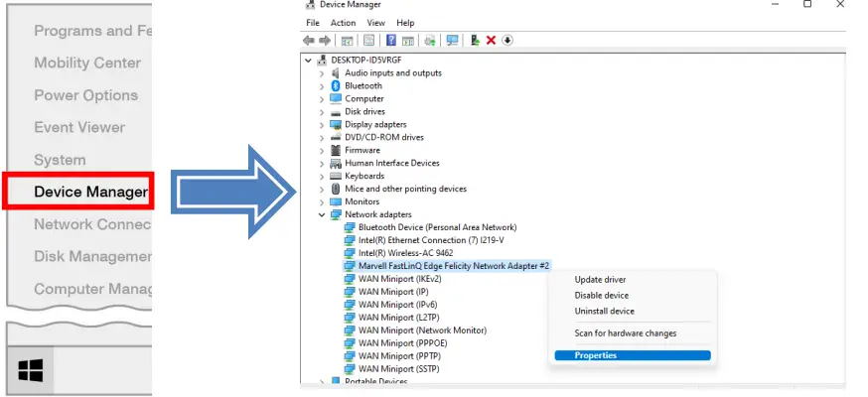Click the Device Manager title bar icon
This screenshot has width=868, height=397.
(311, 4)
